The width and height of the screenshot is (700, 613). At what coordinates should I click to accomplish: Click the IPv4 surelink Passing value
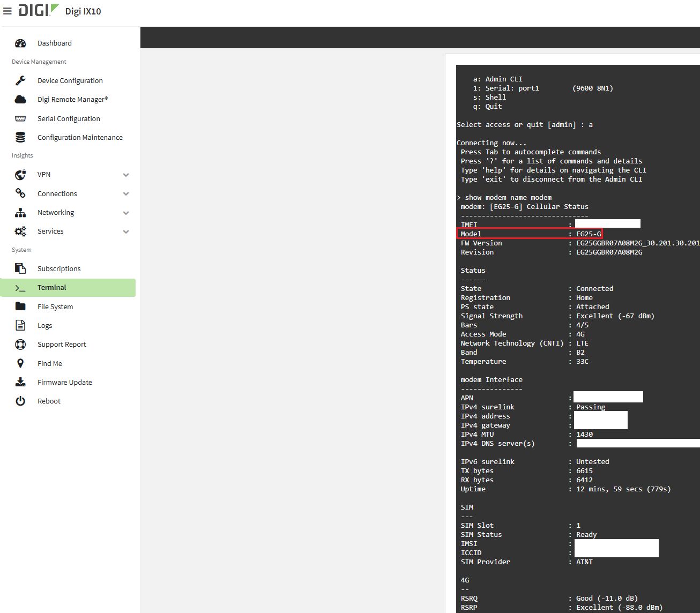click(591, 407)
